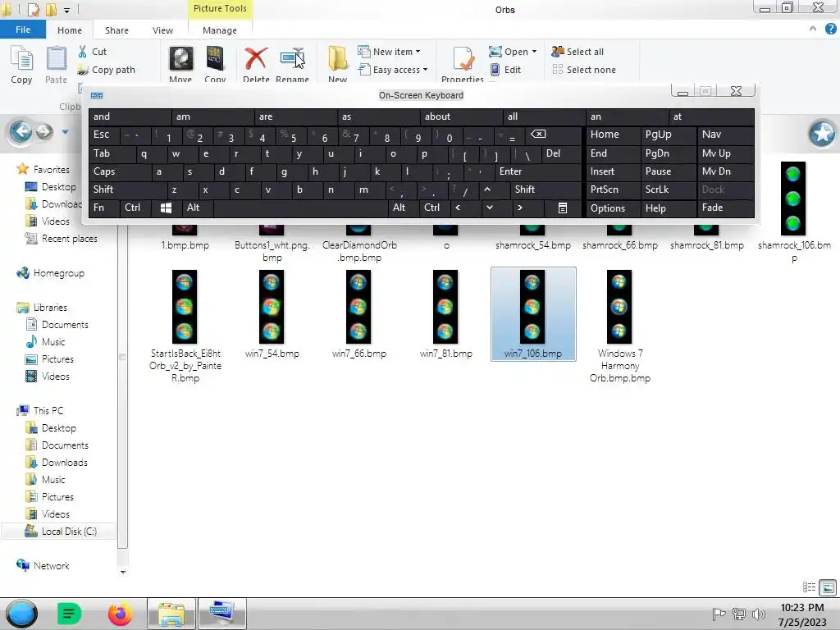Click the Help key on keyboard
This screenshot has height=630, width=840.
[668, 208]
